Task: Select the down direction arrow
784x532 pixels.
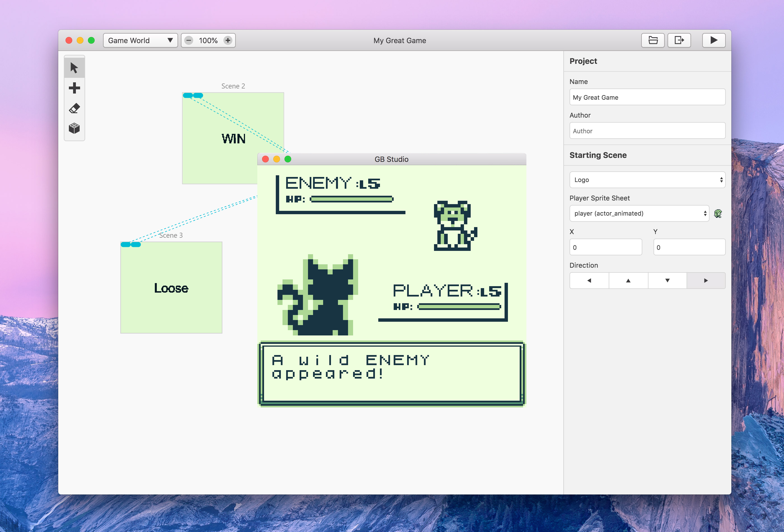Action: (x=667, y=280)
